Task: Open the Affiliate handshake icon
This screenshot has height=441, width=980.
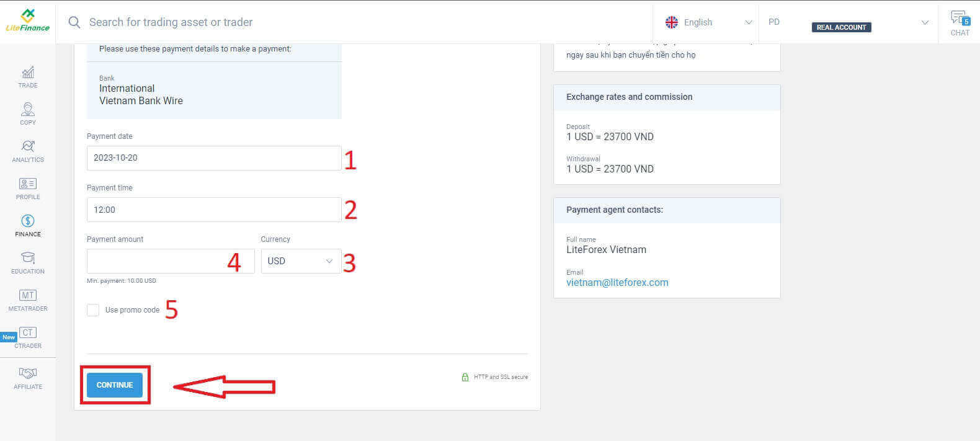Action: pos(28,373)
